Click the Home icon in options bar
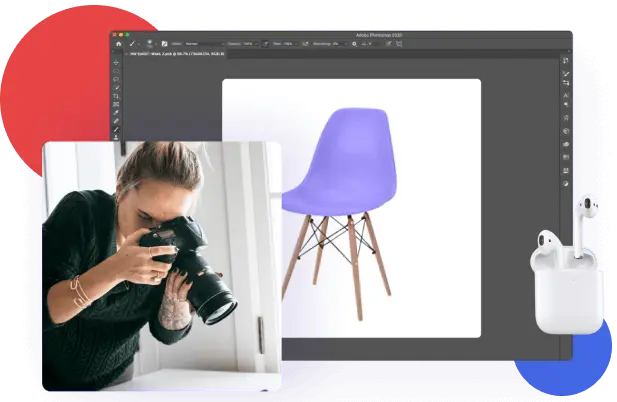This screenshot has width=617, height=402. 118,44
